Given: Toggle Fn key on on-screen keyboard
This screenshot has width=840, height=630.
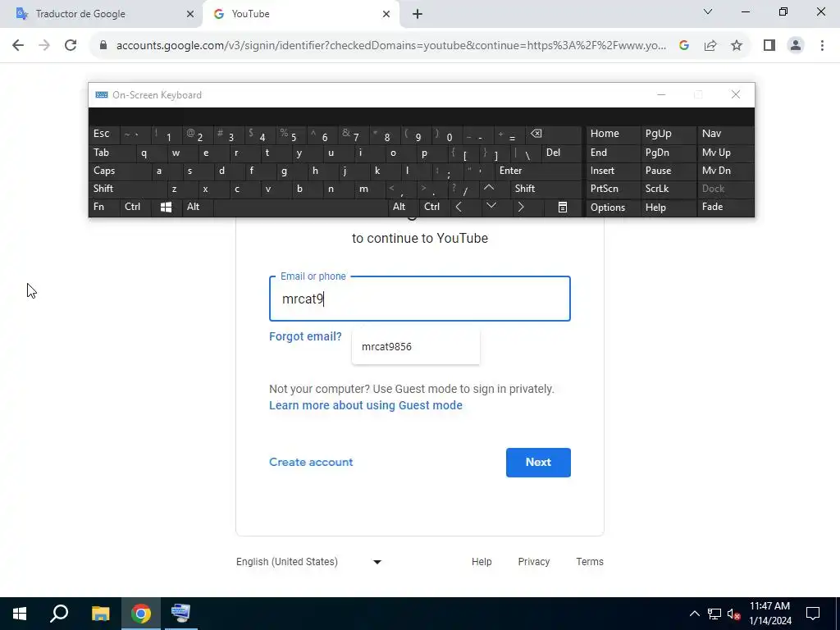Looking at the screenshot, I should 104,207.
